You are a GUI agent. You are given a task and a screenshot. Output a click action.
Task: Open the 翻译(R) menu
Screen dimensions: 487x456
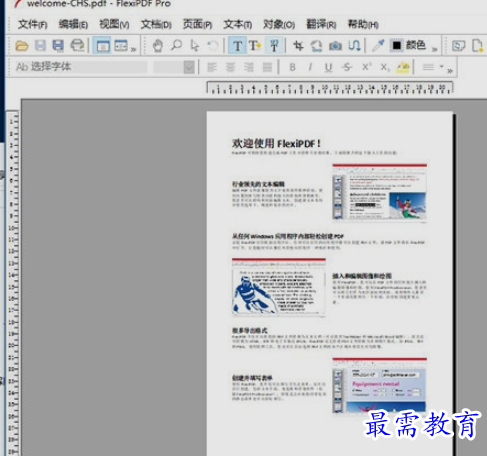[321, 24]
